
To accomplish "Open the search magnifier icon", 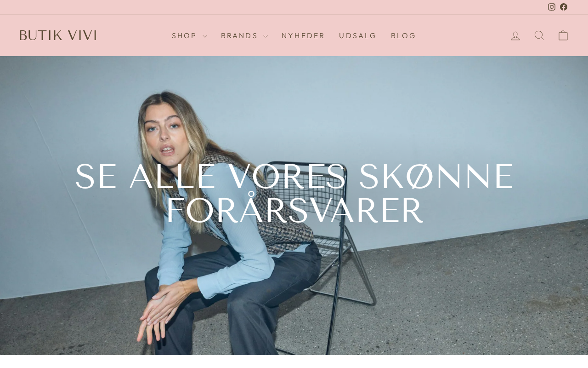I will pyautogui.click(x=539, y=35).
